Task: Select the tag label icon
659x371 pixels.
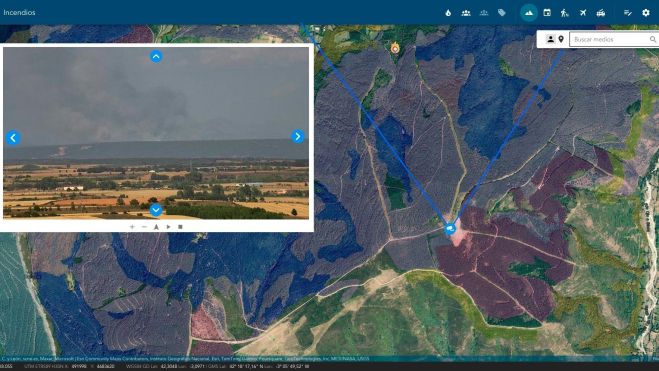Action: click(x=501, y=13)
